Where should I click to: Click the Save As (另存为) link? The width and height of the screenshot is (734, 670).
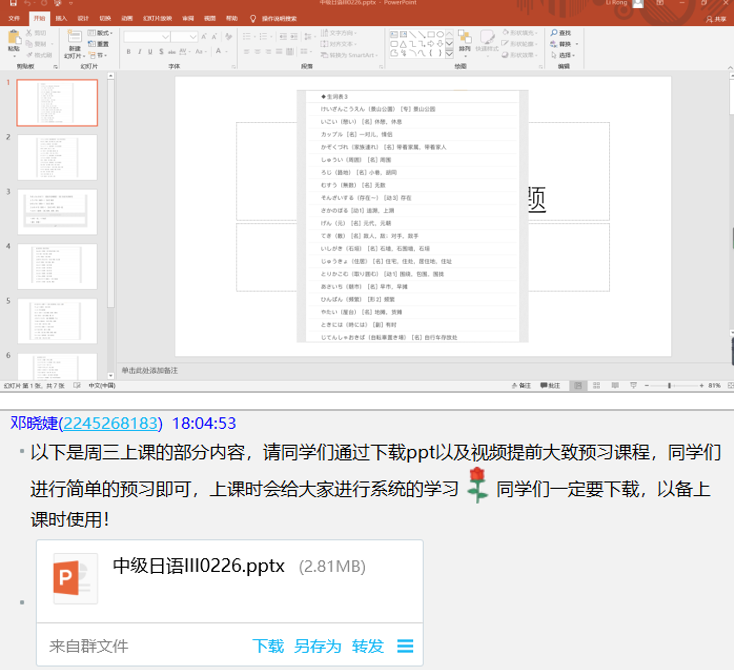(x=317, y=647)
